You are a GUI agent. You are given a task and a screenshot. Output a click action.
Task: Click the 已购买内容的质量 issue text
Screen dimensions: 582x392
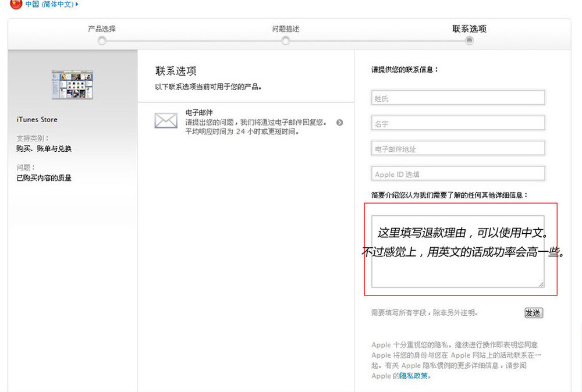[44, 178]
